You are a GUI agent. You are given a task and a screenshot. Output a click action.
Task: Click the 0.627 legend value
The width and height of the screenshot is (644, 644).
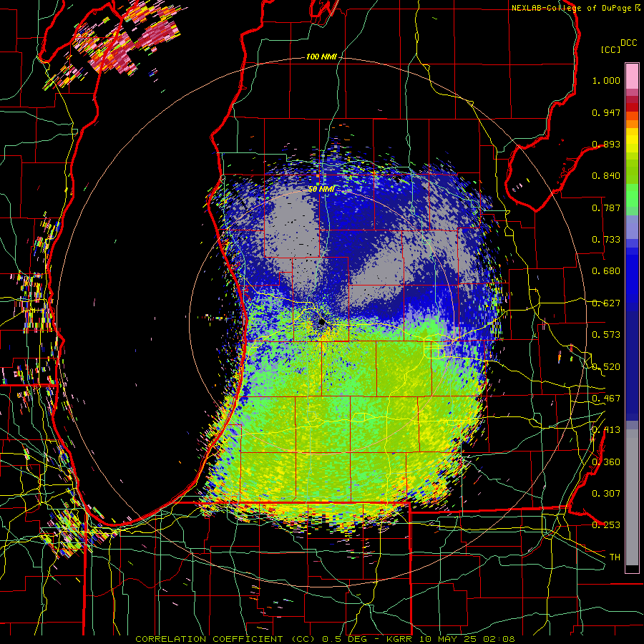(x=606, y=303)
